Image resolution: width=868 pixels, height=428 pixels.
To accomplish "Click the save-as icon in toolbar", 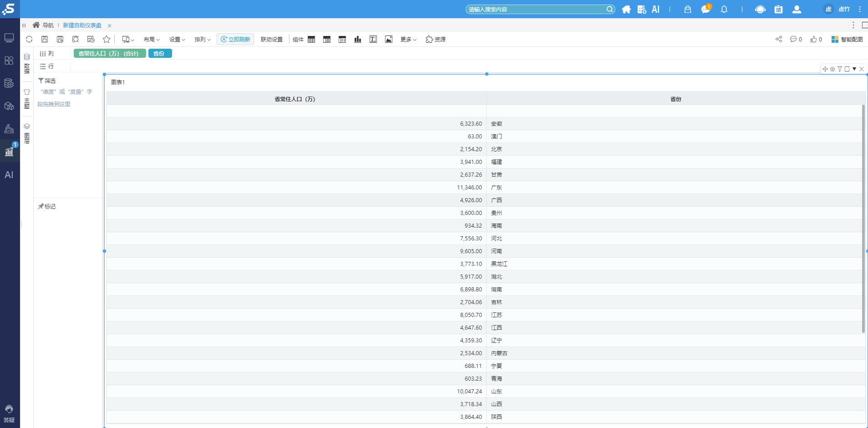I will click(60, 39).
